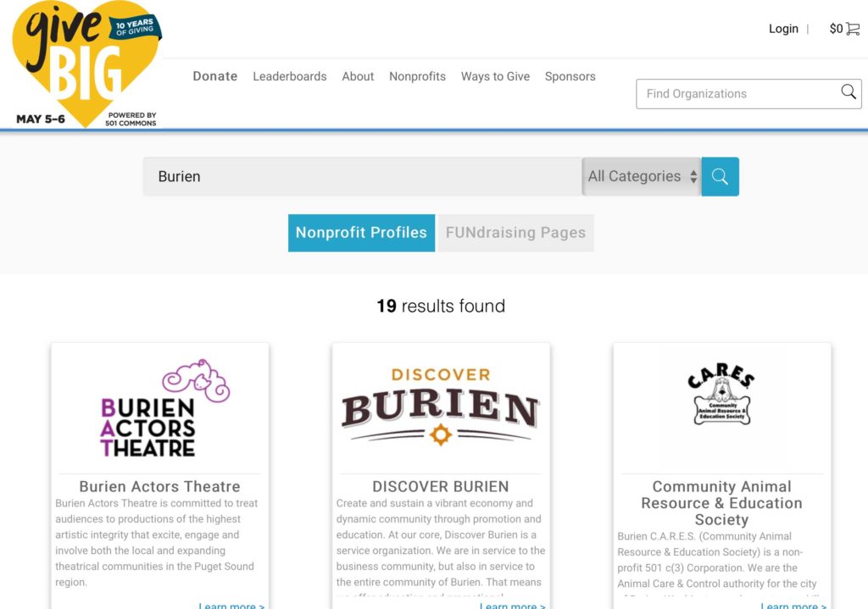The image size is (868, 609).
Task: Open the All Categories dropdown
Action: 642,176
